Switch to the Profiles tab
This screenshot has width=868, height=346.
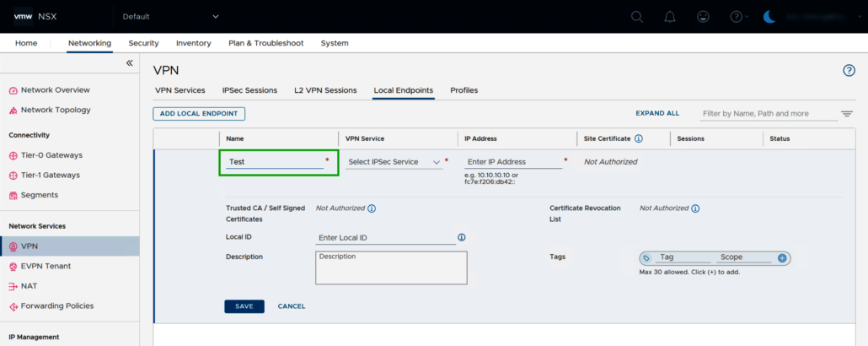(463, 89)
